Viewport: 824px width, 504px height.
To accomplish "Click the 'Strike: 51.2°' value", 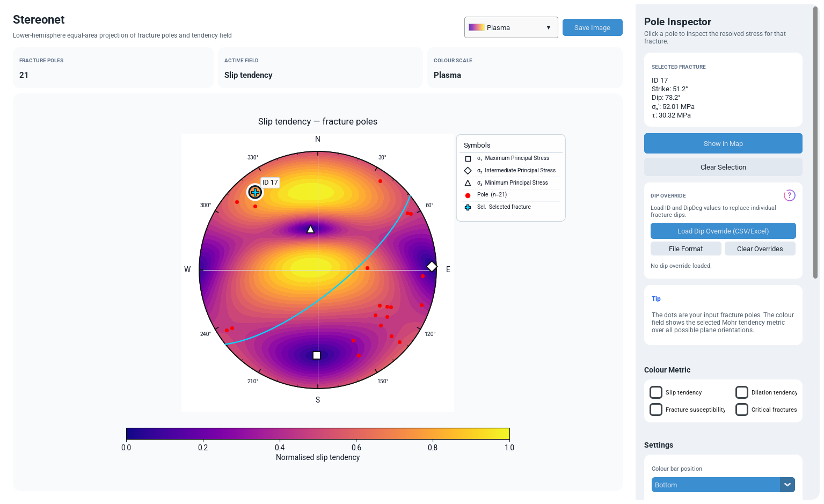I will pos(669,89).
